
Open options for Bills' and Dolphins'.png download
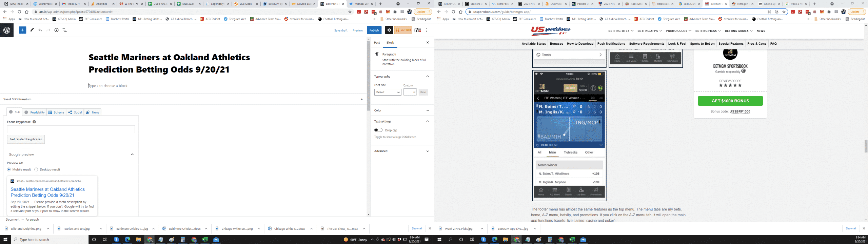(48, 229)
